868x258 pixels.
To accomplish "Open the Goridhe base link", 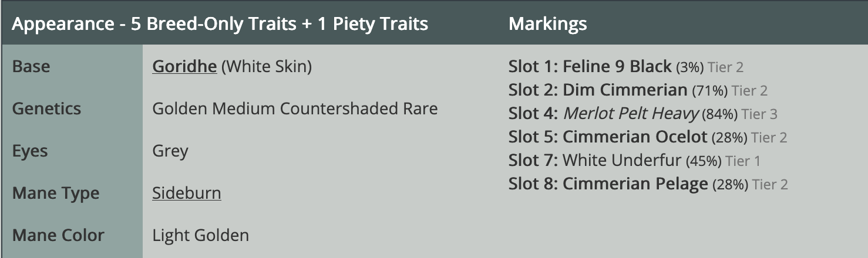I will point(184,67).
